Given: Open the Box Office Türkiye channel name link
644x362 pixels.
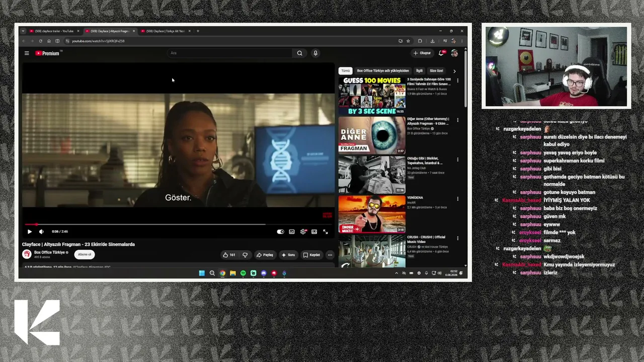Looking at the screenshot, I should [49, 252].
